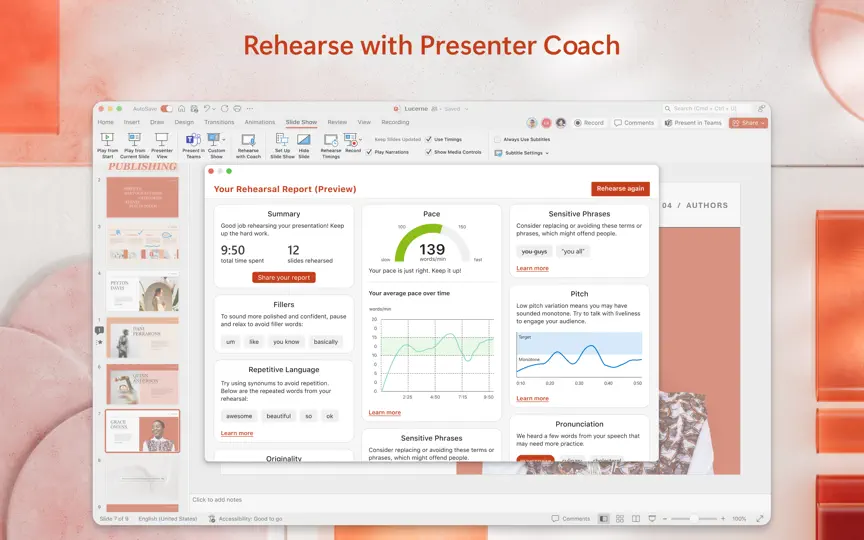Click the zoom slider handle in status bar

[x=694, y=519]
